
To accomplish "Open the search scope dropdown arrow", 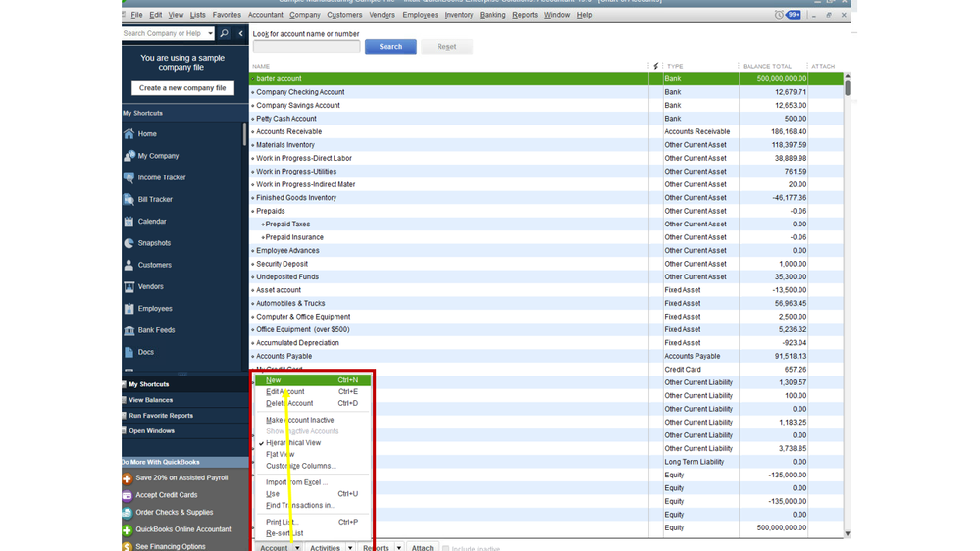I will pos(210,33).
